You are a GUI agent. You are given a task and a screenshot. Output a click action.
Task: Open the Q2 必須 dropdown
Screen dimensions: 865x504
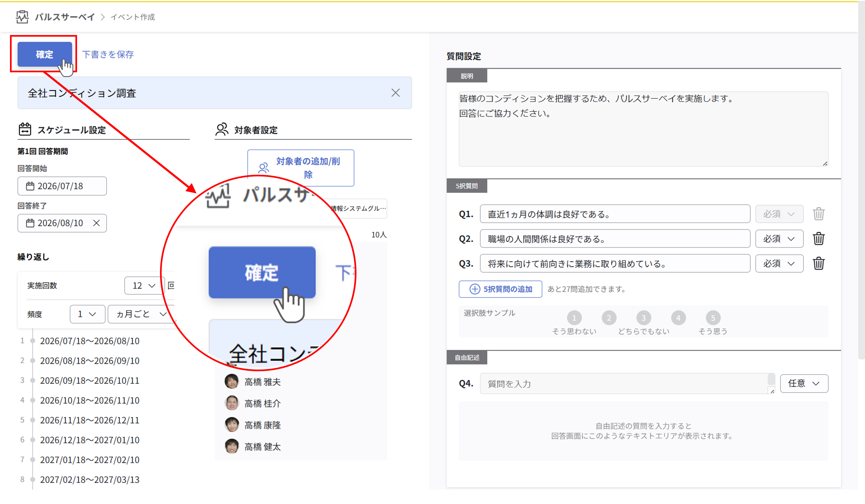point(779,239)
